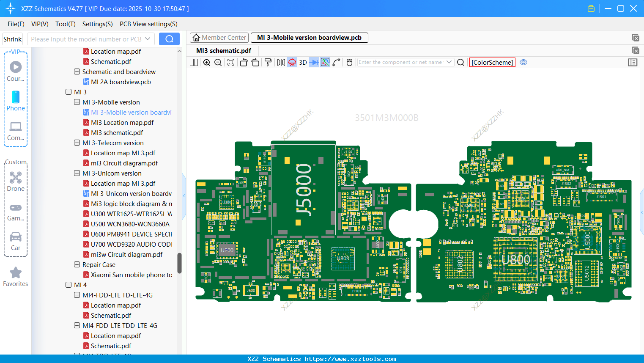Switch to the MI3 schematic.pdf tab
644x363 pixels.
coord(223,50)
